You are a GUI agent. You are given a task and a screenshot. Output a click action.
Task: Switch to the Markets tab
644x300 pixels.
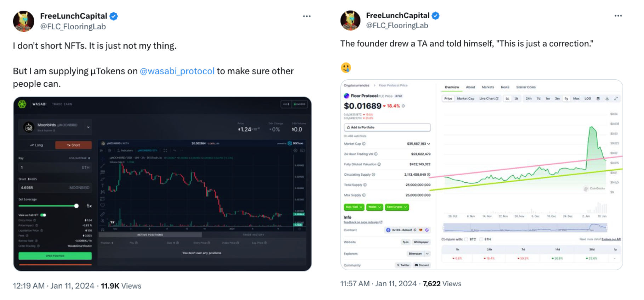tap(488, 87)
